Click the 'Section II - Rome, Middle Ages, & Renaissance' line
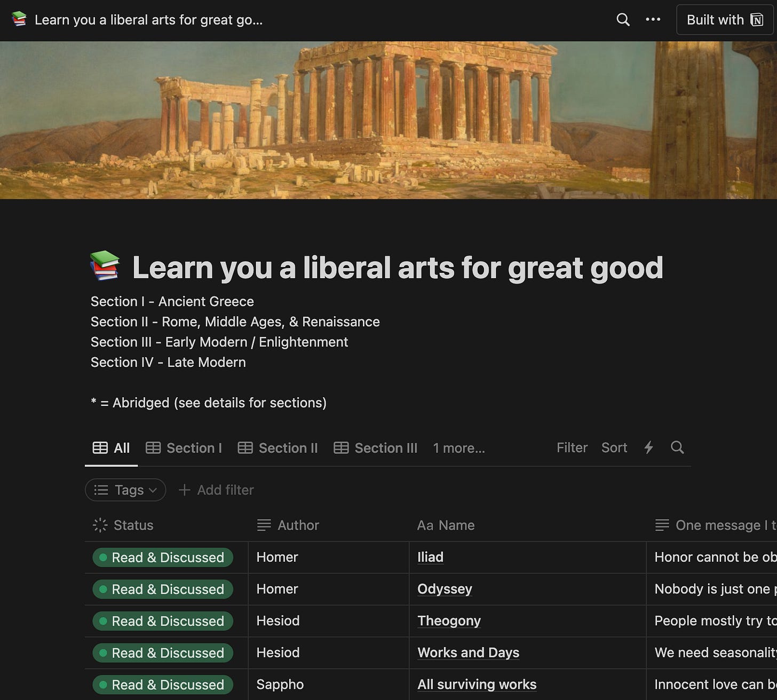Screen dimensions: 777x700 point(235,321)
